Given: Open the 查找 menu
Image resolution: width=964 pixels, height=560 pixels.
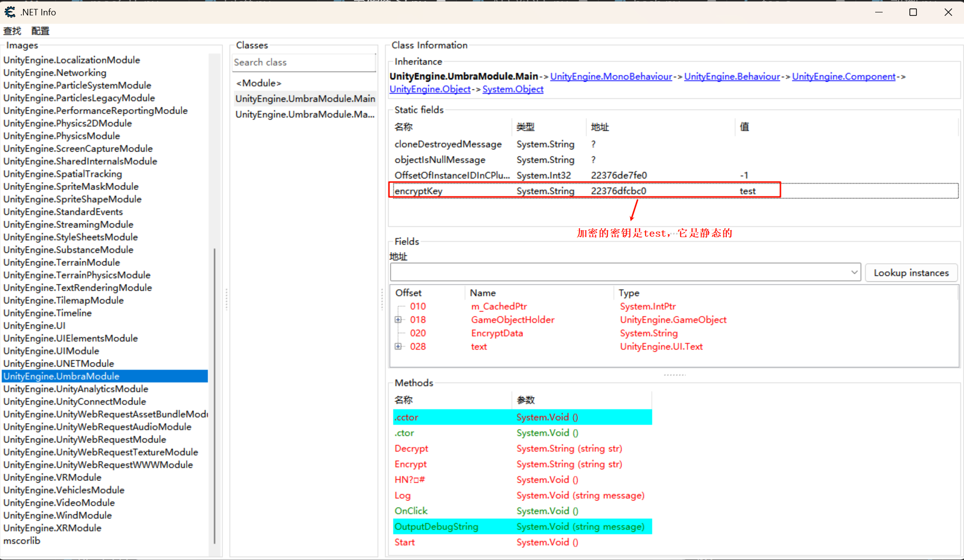Looking at the screenshot, I should coord(12,31).
